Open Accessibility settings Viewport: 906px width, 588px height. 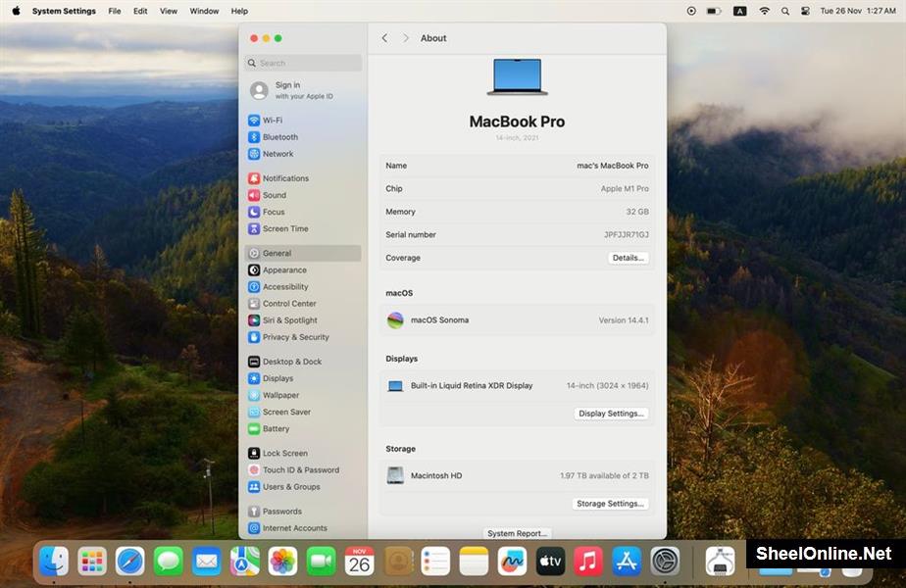(303, 286)
